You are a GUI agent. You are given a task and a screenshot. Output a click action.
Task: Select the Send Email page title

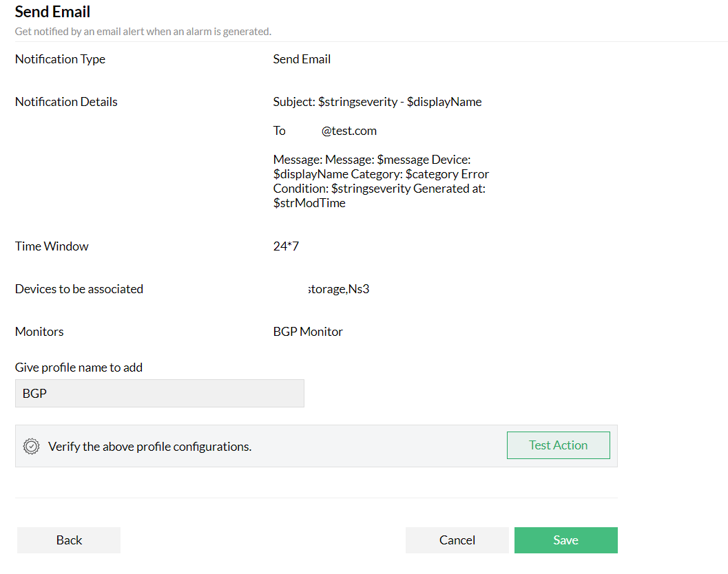coord(52,12)
